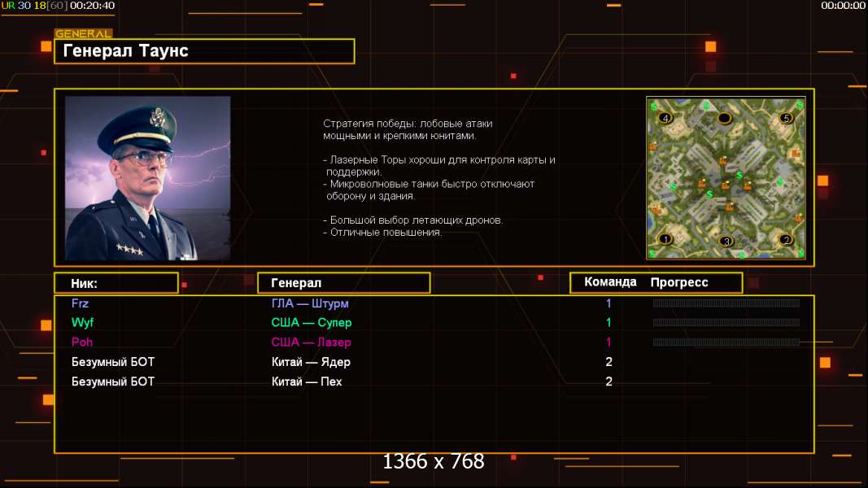
Task: Click team number 1 in Frz row
Action: click(x=608, y=303)
